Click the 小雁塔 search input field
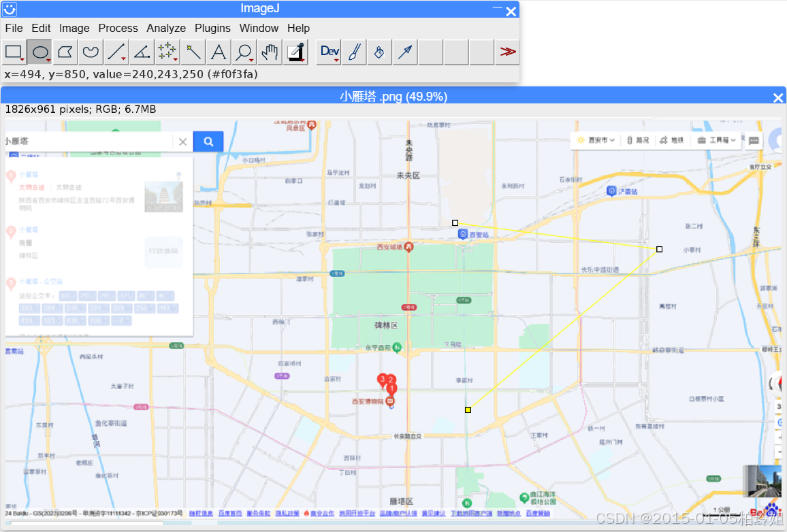 pos(89,142)
